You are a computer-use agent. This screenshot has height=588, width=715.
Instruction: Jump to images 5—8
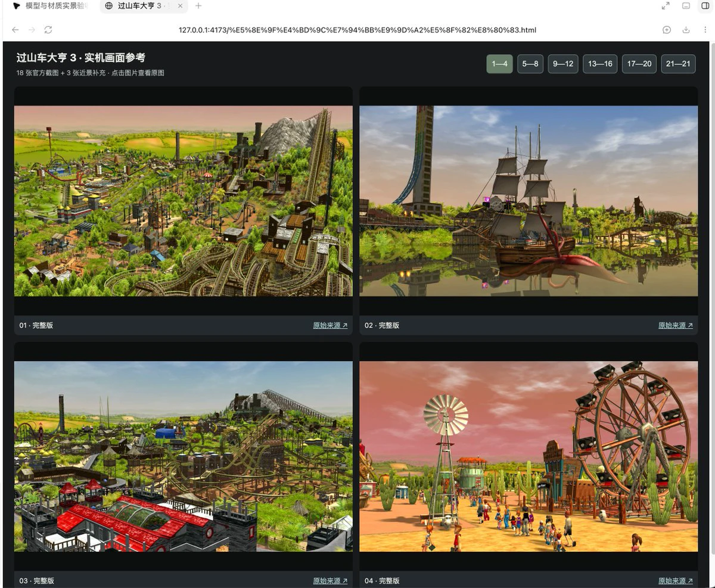(530, 64)
